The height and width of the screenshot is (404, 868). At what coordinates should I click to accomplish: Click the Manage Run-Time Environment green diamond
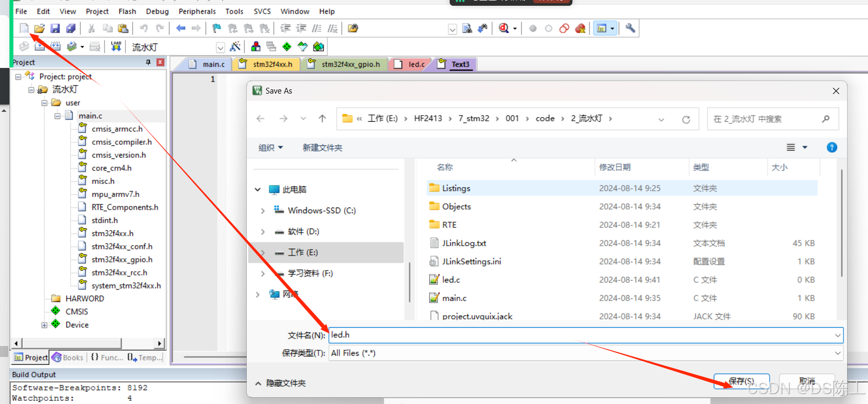[x=287, y=47]
